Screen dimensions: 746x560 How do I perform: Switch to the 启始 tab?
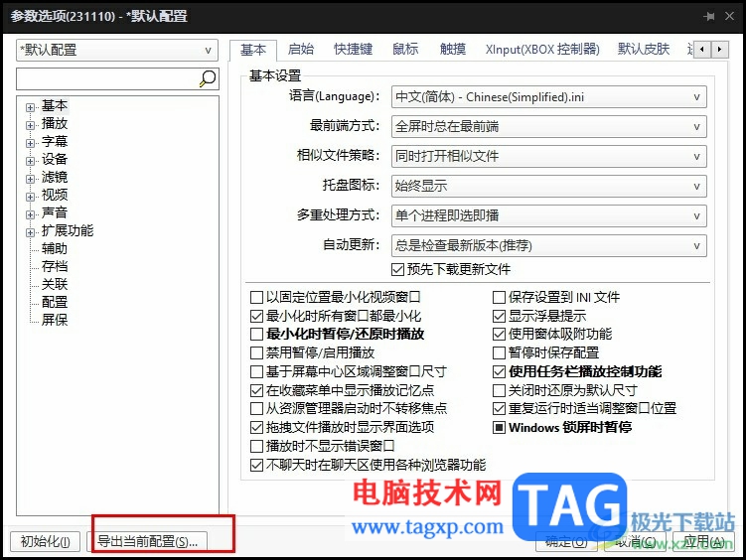[301, 49]
